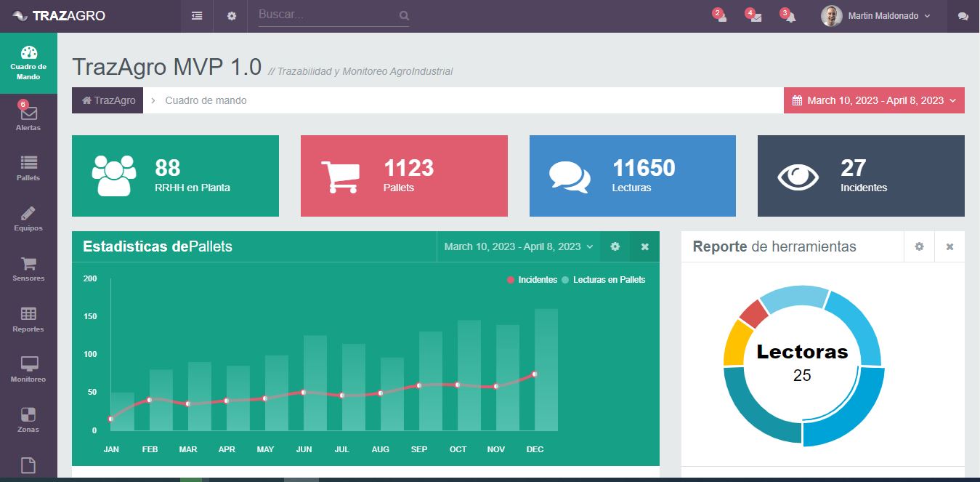Open the red date range picker dropdown

tap(874, 100)
